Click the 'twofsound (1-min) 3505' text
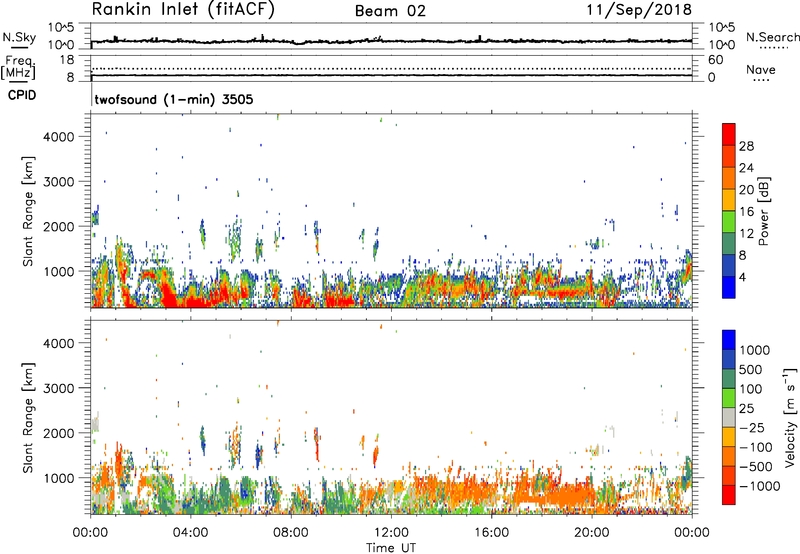This screenshot has height=554, width=800. pos(174,99)
